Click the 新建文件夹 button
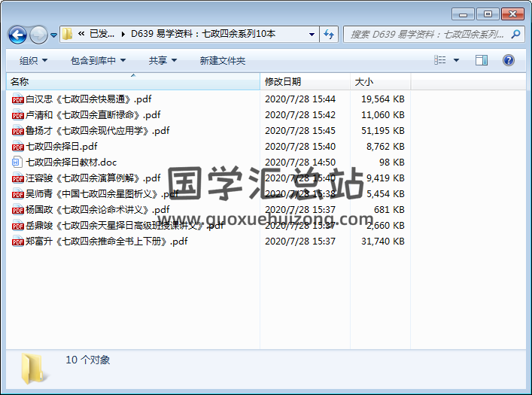532x395 pixels. pyautogui.click(x=223, y=60)
